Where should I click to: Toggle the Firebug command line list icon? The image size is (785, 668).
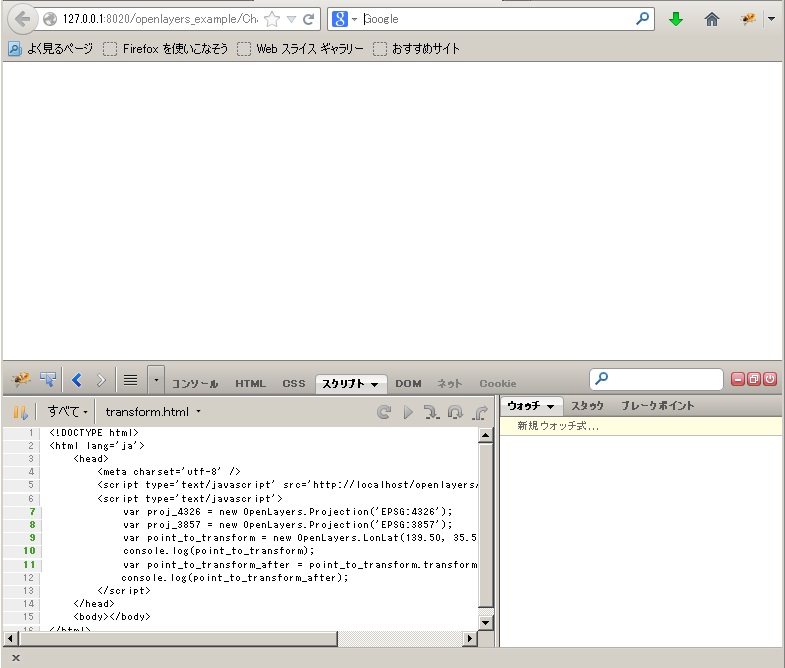point(130,380)
